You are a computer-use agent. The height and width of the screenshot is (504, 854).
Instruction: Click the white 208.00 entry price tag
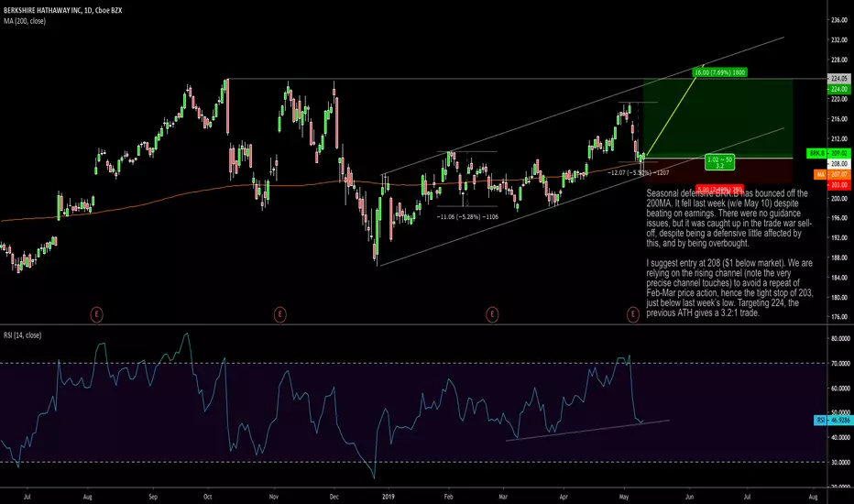tap(838, 163)
